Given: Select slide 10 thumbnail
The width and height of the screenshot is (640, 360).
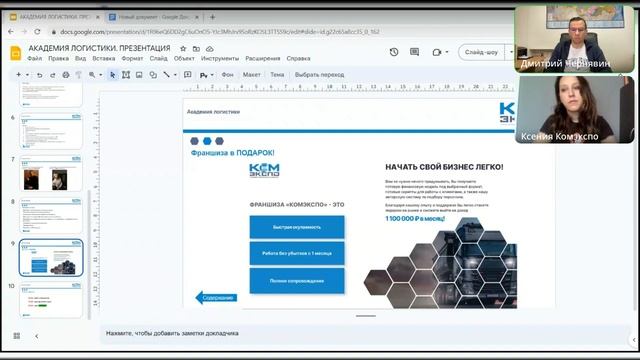Looking at the screenshot, I should pos(51,300).
